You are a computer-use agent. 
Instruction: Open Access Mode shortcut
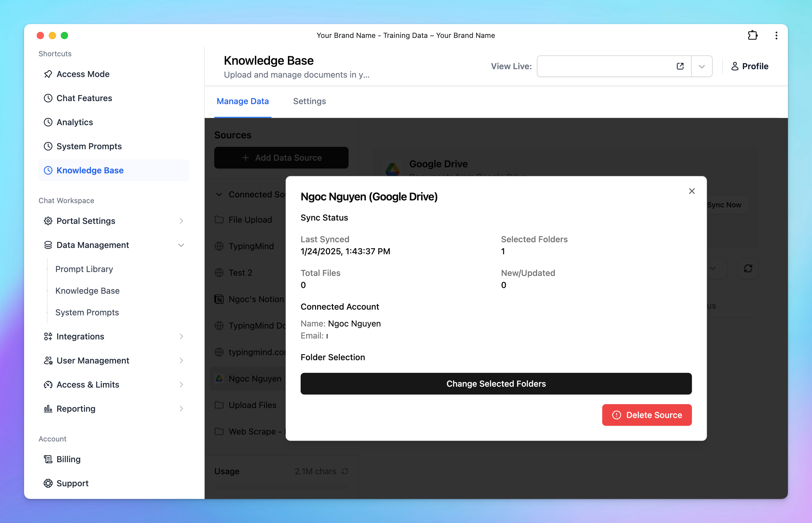point(114,74)
